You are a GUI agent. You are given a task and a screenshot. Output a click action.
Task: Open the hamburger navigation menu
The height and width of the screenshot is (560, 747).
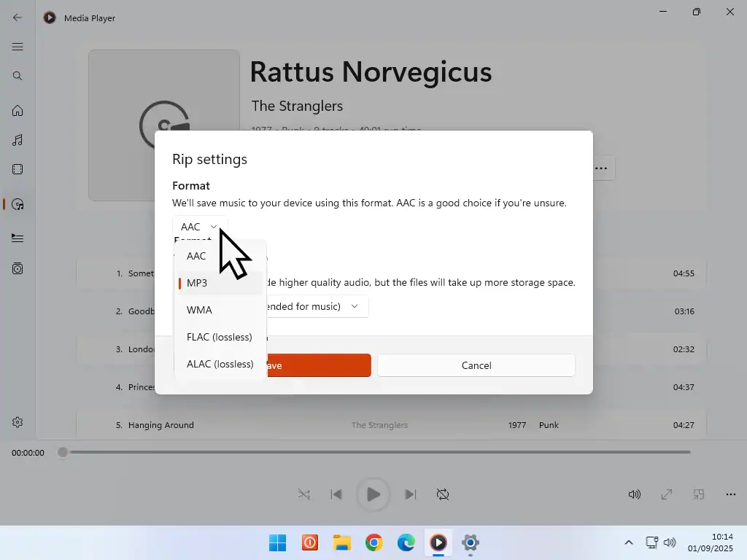[x=18, y=47]
